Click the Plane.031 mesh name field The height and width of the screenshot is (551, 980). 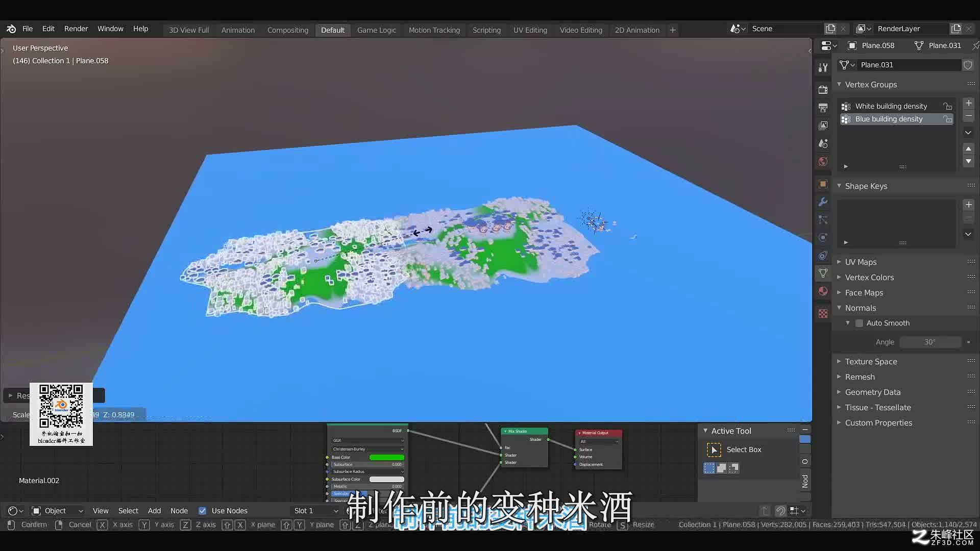(x=909, y=65)
